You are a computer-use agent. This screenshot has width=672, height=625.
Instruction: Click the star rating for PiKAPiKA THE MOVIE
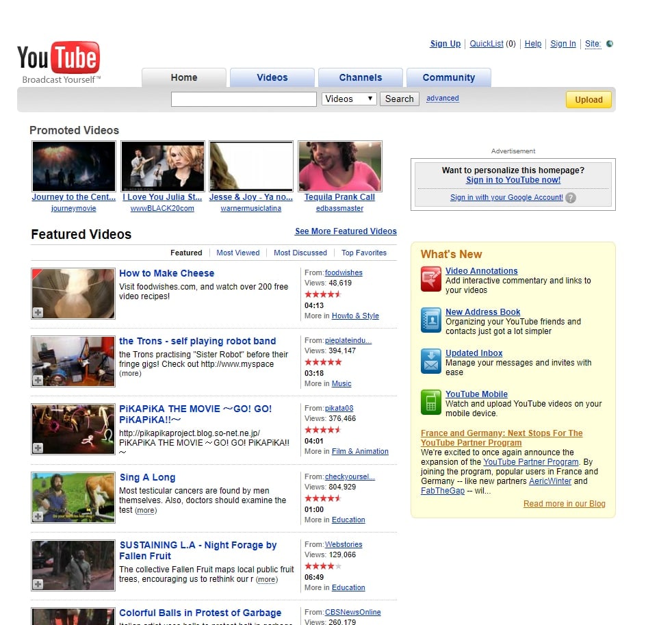(x=323, y=430)
